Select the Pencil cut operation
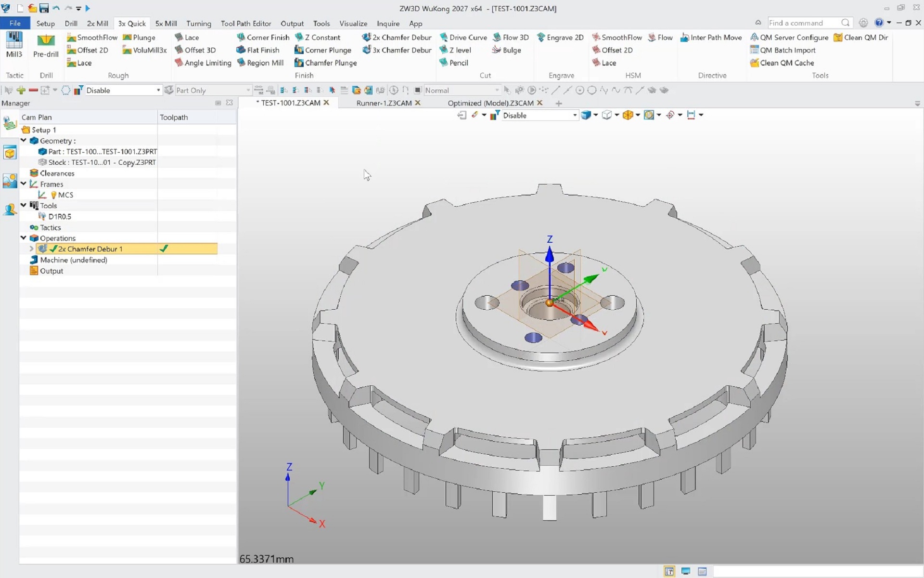 pos(454,63)
